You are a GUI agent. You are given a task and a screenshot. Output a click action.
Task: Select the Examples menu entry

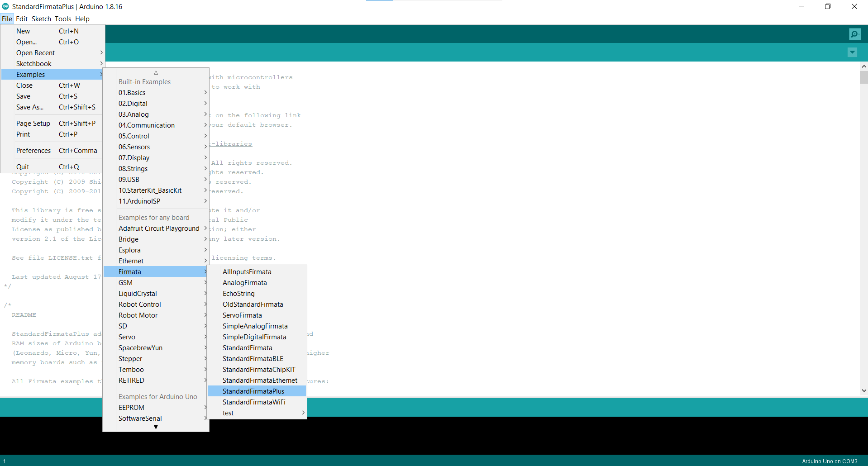coord(53,75)
